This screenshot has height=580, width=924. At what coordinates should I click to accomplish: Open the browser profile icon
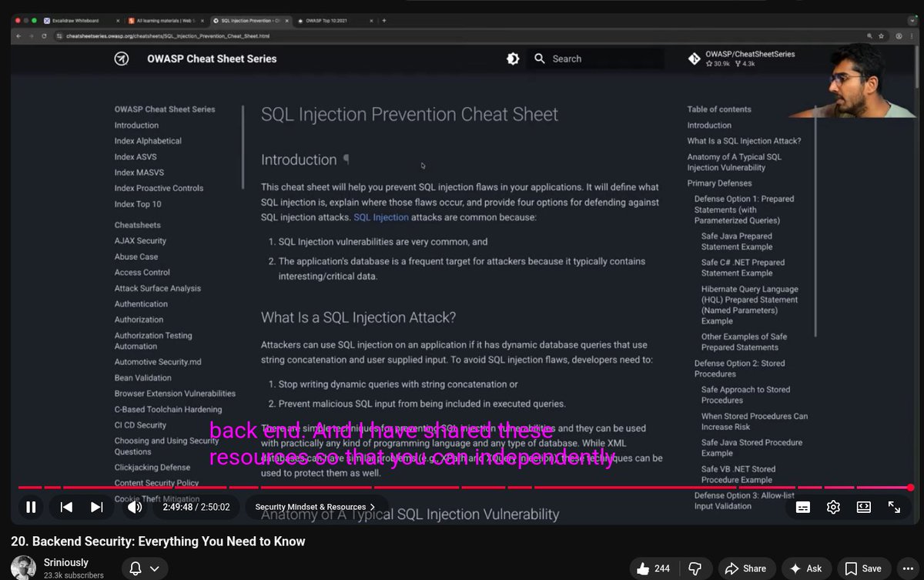[x=898, y=35]
